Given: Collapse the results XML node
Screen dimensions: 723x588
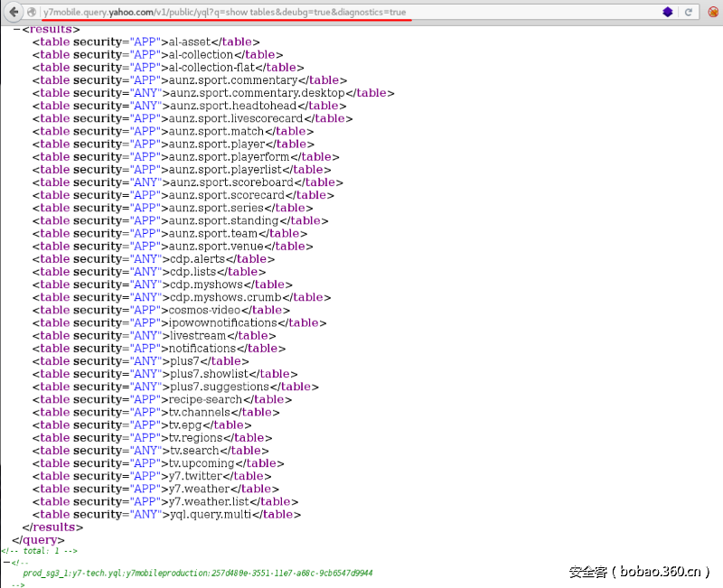Looking at the screenshot, I should (x=16, y=29).
